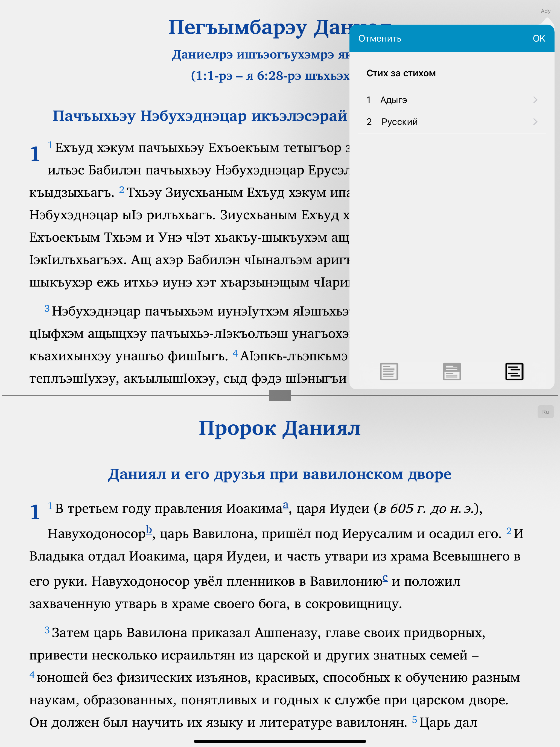Open footnote a after Иоакима
The image size is (560, 747).
[x=285, y=505]
